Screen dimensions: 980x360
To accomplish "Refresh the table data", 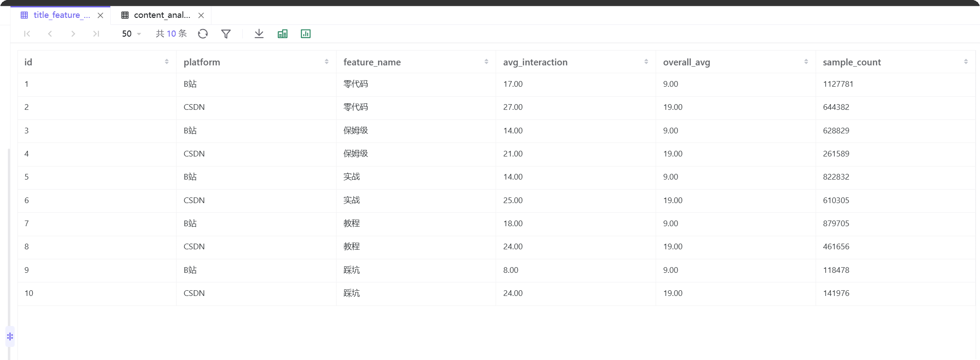I will coord(203,34).
